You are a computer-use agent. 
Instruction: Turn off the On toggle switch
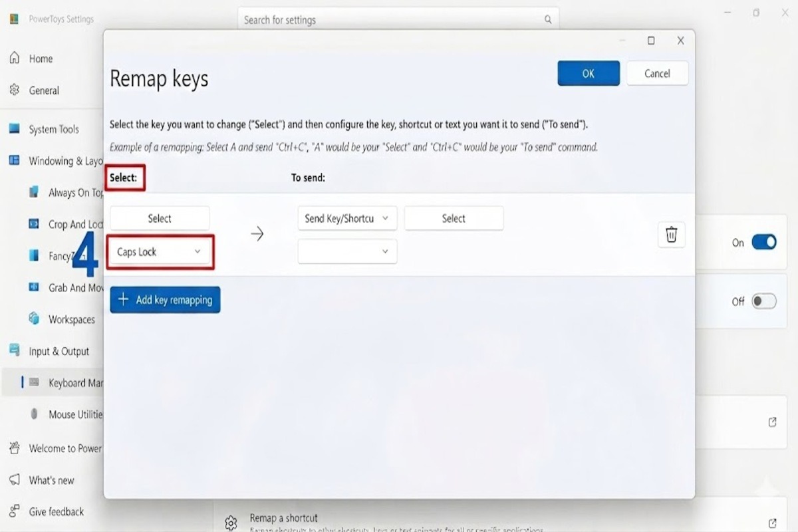point(764,243)
